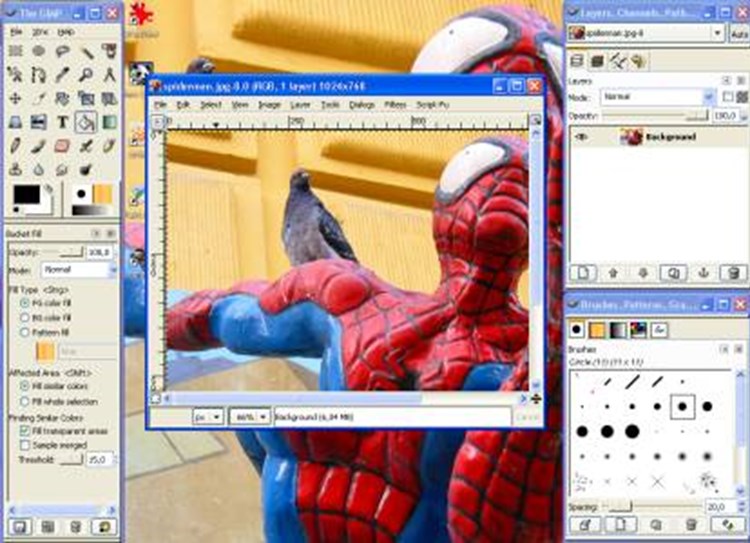The width and height of the screenshot is (750, 543).
Task: Toggle Quick Mask at image window corner
Action: tap(156, 398)
